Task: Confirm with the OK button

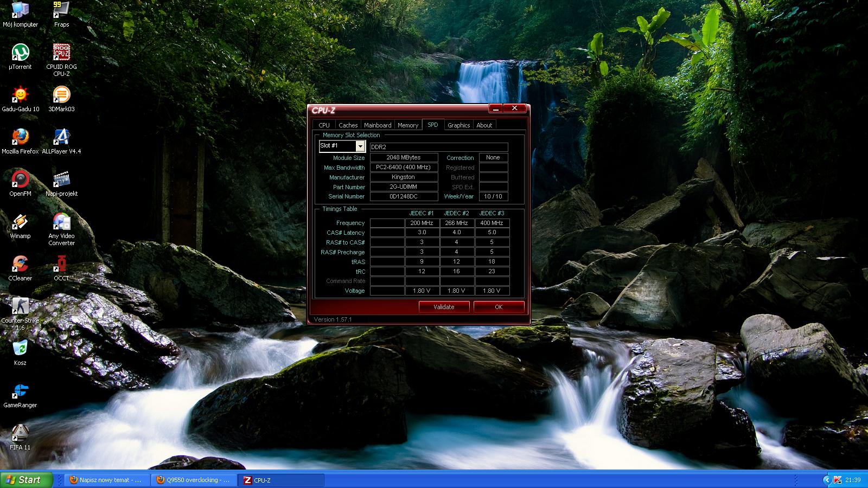Action: [x=499, y=307]
